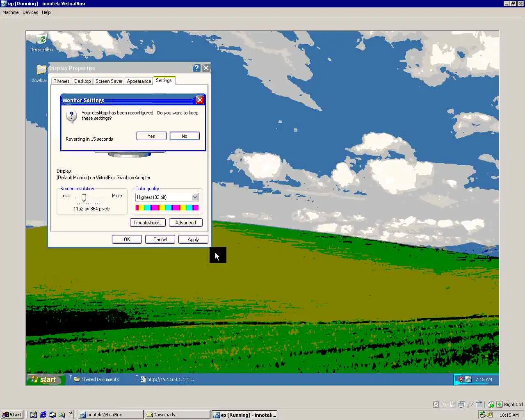Switch to http://192.168.1.1 guest taskbar button
The image size is (525, 420).
click(167, 379)
